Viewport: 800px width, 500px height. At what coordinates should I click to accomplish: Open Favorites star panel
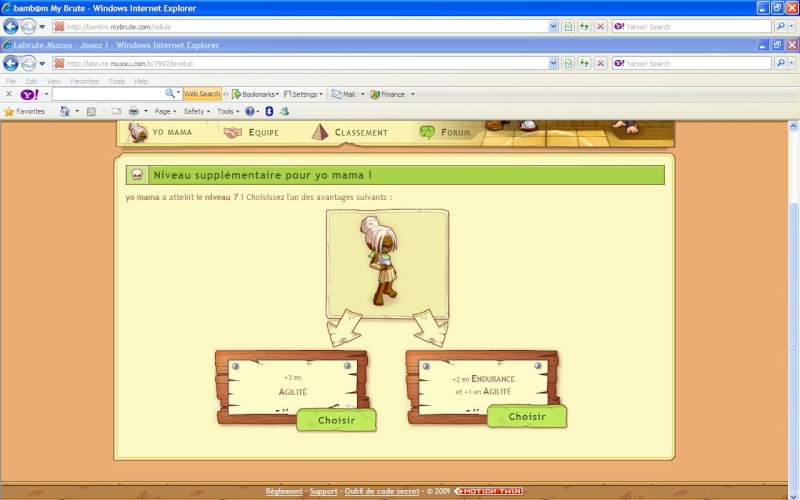[24, 111]
